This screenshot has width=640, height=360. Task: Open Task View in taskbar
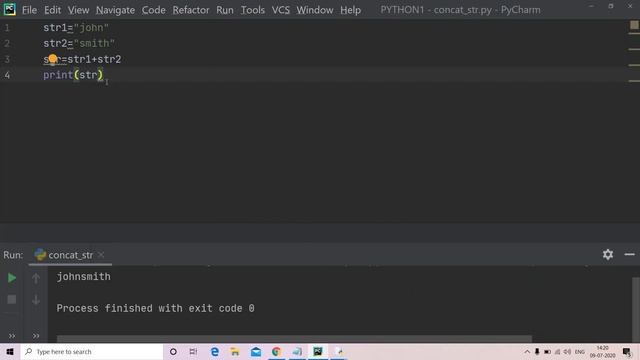pos(193,351)
